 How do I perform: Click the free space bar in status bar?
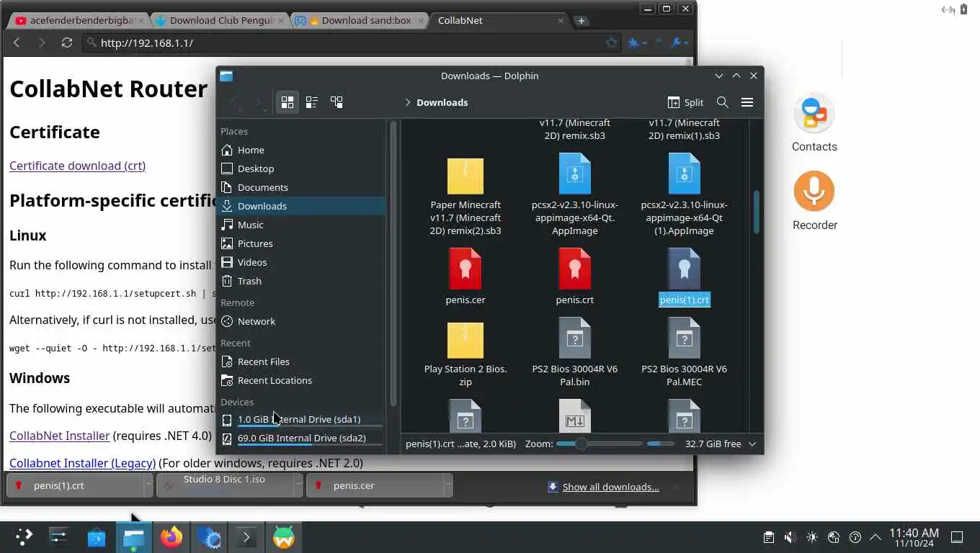point(661,444)
